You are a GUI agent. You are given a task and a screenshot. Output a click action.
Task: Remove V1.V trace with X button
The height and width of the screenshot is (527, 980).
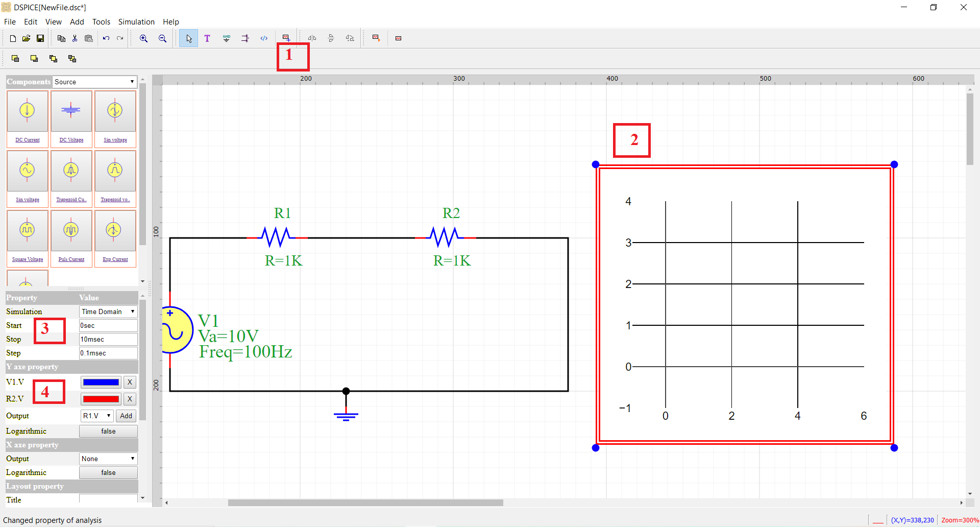(130, 382)
